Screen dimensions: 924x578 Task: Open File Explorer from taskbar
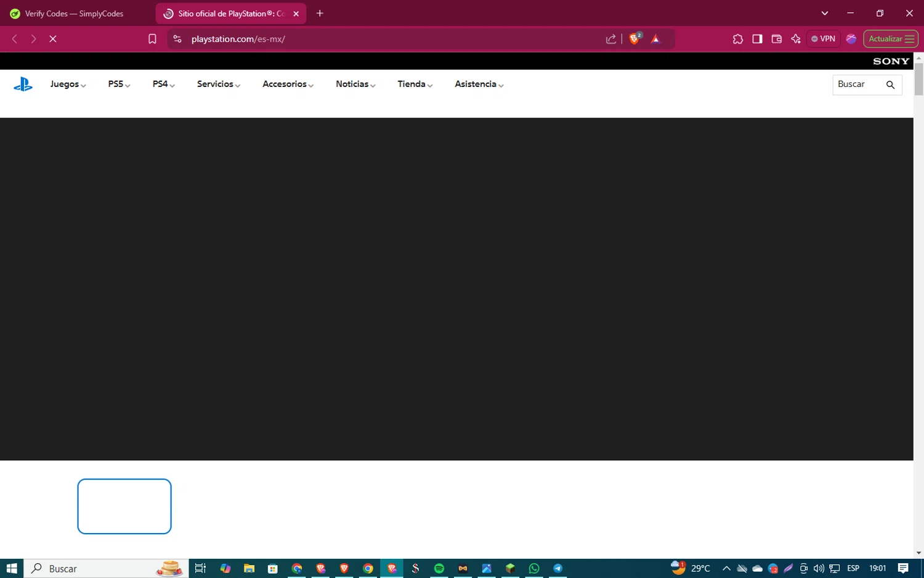[249, 568]
